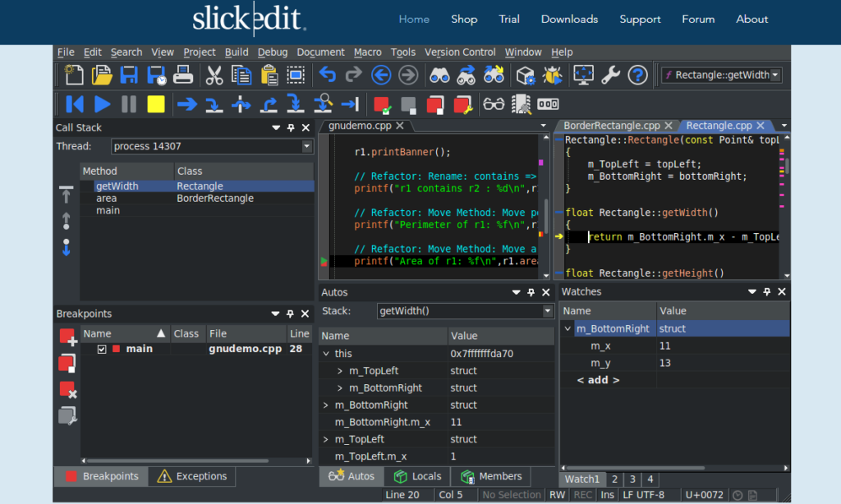Screen dimensions: 841x504
Task: Open the Version Control menu
Action: coord(460,52)
